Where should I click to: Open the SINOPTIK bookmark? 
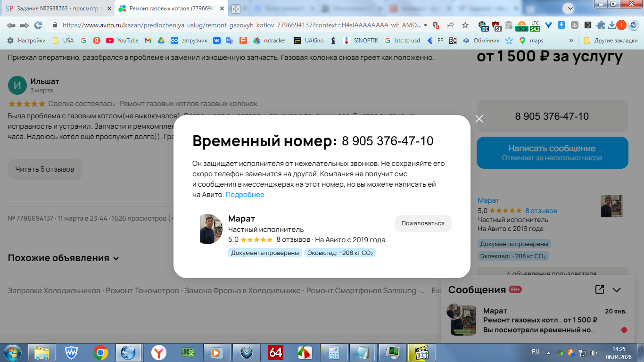pyautogui.click(x=361, y=41)
